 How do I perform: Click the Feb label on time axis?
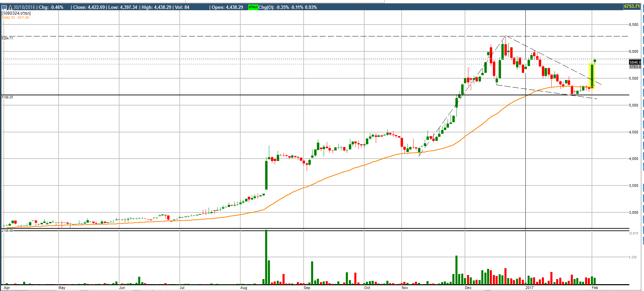[595, 288]
